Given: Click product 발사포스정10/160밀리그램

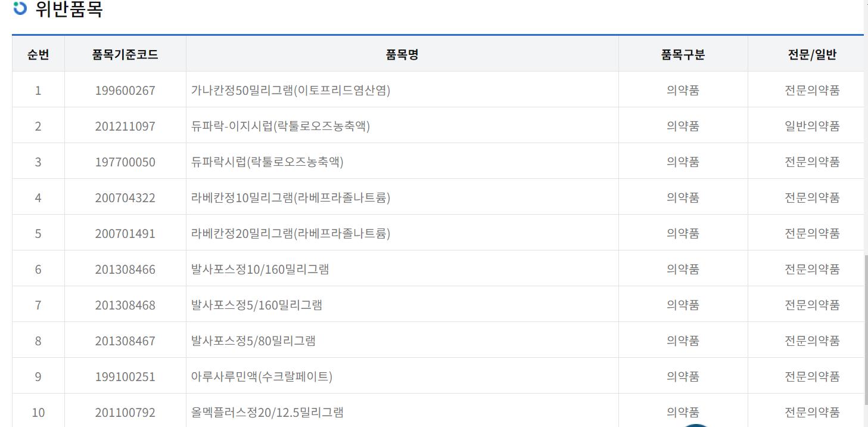Looking at the screenshot, I should pos(260,270).
